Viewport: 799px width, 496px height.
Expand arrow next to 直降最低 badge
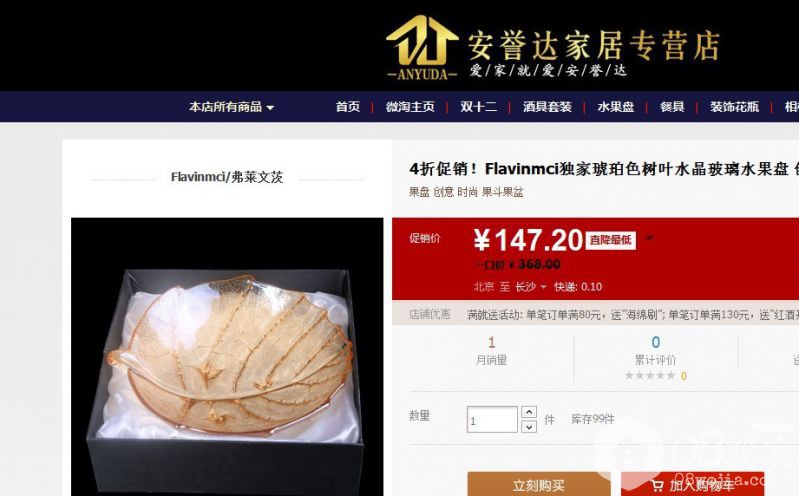point(649,238)
